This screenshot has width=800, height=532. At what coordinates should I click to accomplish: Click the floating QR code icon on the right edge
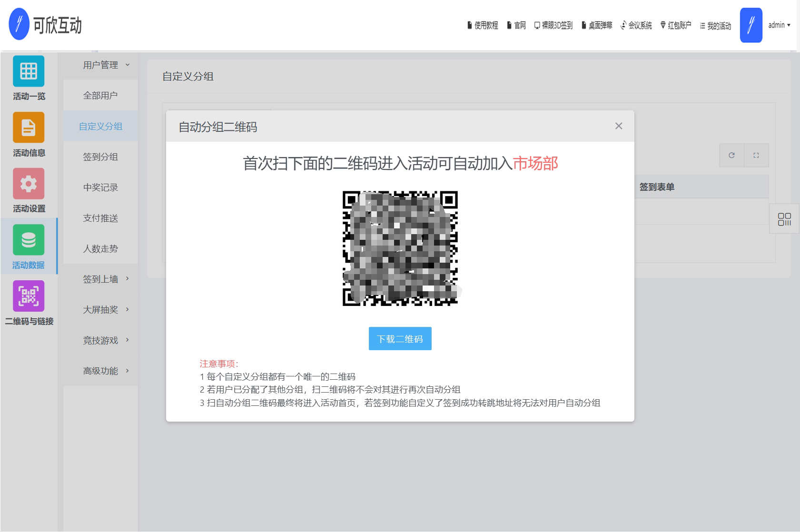784,219
